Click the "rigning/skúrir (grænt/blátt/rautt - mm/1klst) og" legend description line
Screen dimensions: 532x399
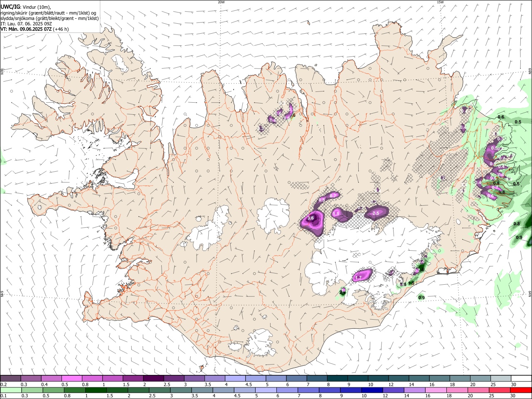(x=48, y=12)
